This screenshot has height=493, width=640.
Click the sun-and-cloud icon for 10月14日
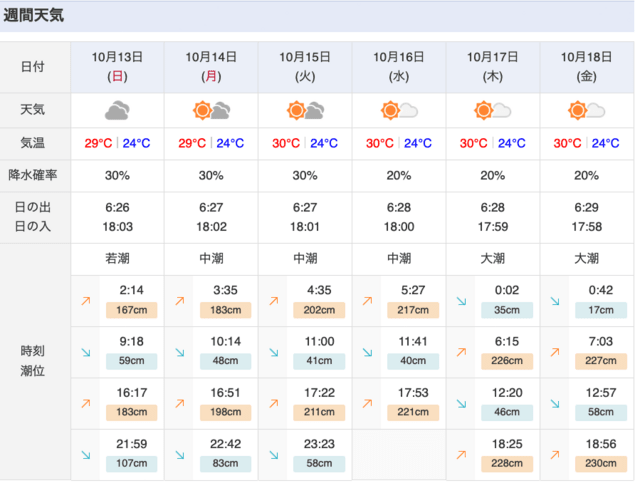pyautogui.click(x=211, y=110)
